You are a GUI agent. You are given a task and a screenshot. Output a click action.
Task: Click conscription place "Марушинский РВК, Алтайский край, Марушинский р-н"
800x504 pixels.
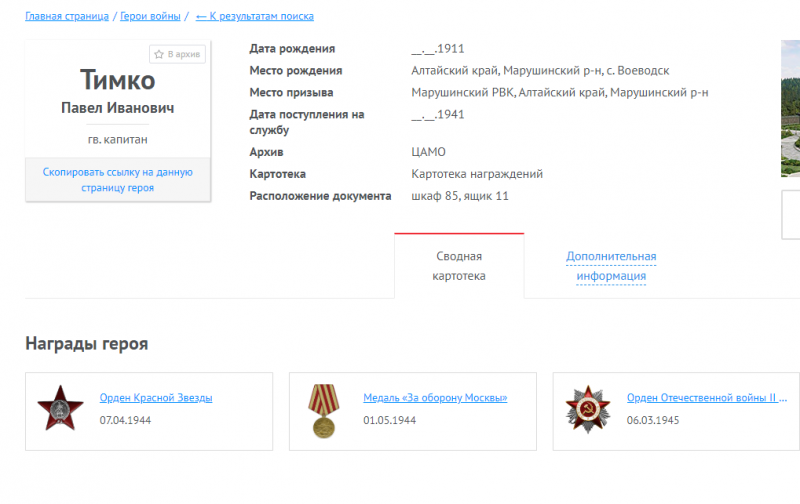pos(560,92)
